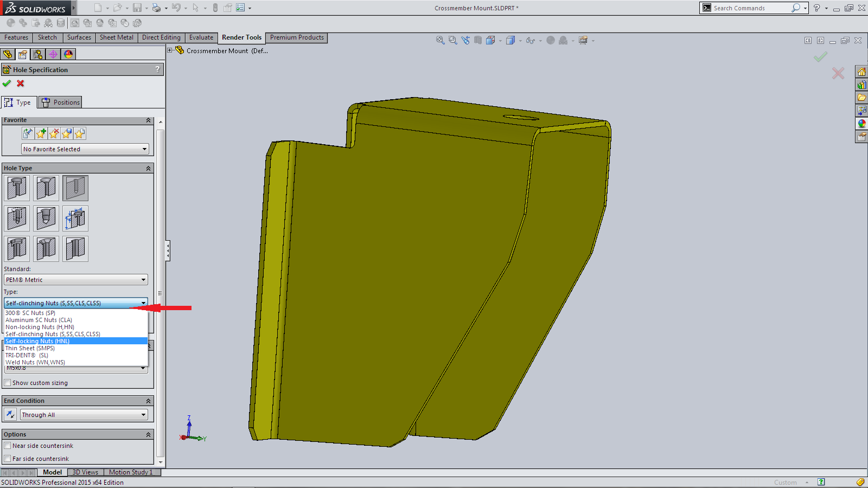This screenshot has height=488, width=868.
Task: Select the Counterbore hole type icon
Action: point(17,188)
